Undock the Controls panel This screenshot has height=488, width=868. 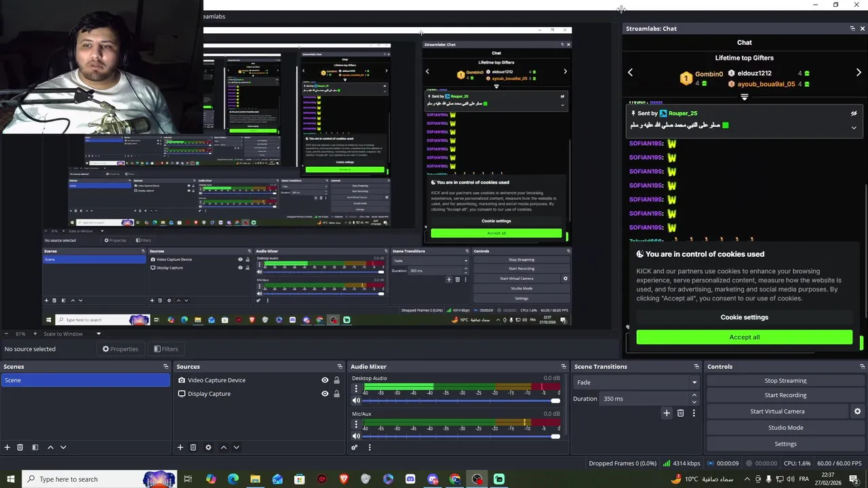[862, 367]
